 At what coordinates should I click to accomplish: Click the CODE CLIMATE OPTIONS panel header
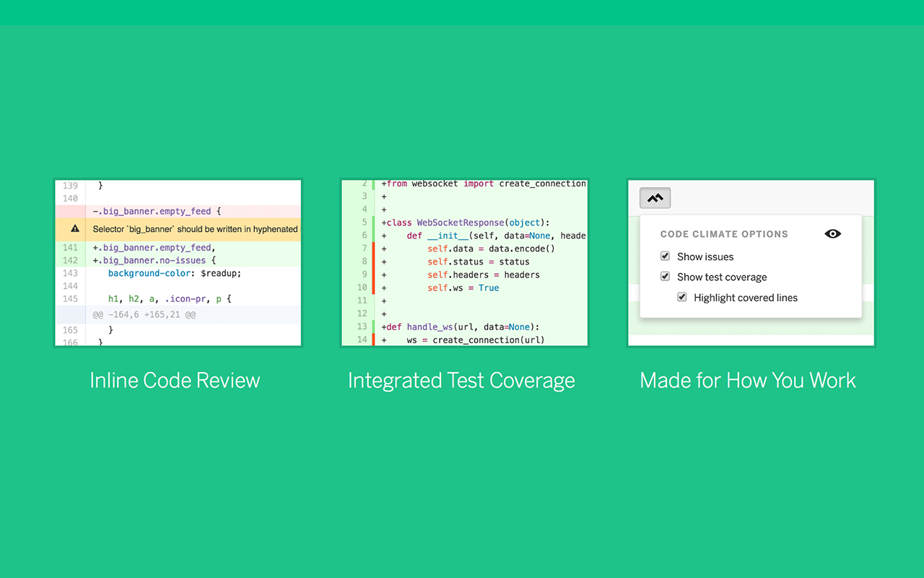click(x=724, y=233)
